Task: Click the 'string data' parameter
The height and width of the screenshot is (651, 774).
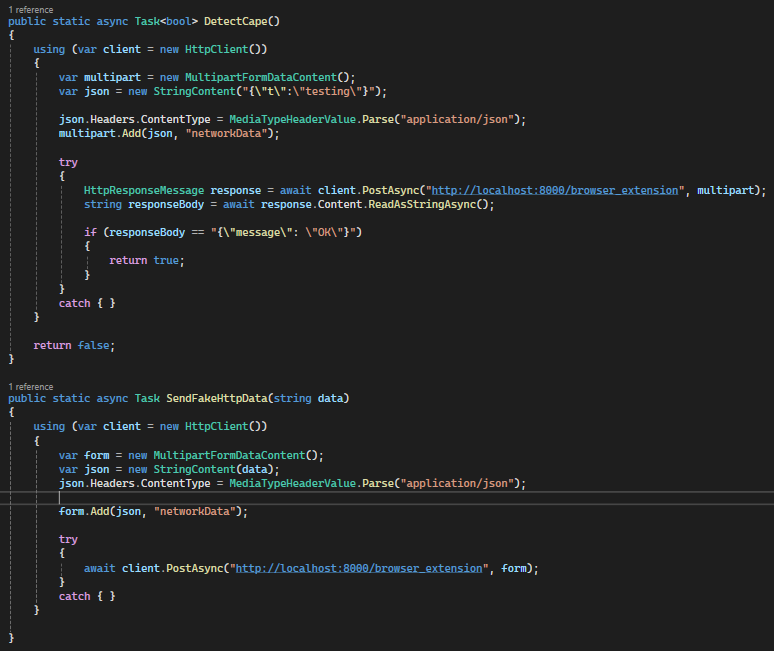Action: [308, 398]
